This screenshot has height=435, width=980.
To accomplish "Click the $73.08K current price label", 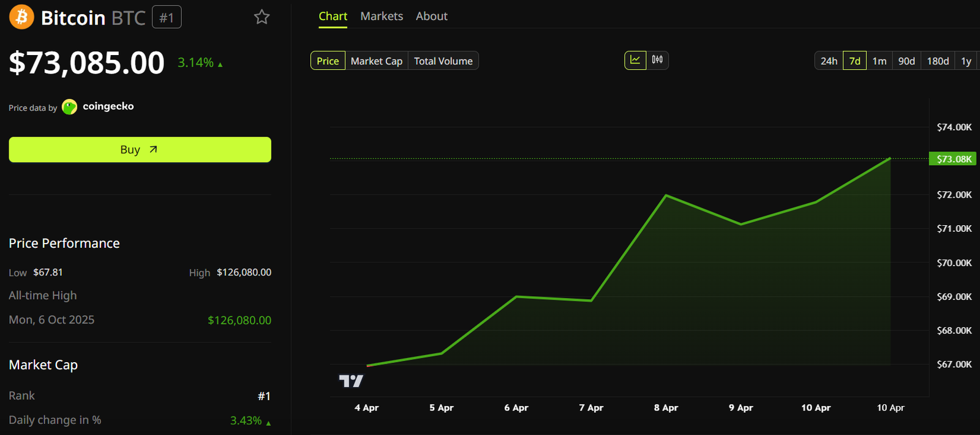I will click(954, 159).
